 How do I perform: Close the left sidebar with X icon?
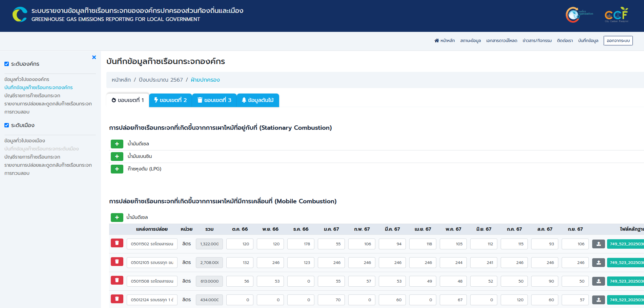tap(94, 57)
